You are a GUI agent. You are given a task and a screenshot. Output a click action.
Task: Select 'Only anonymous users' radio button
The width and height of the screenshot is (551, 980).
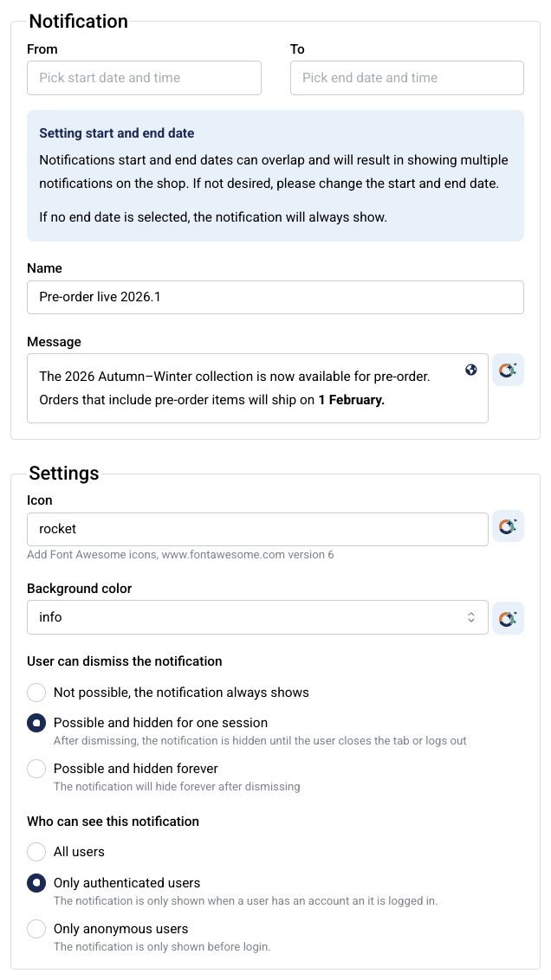tap(36, 929)
